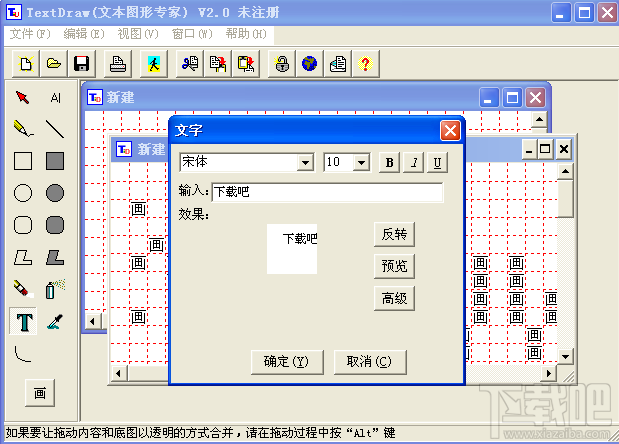Select the eyedropper tool
Screen dimensions: 619x444
(55, 321)
